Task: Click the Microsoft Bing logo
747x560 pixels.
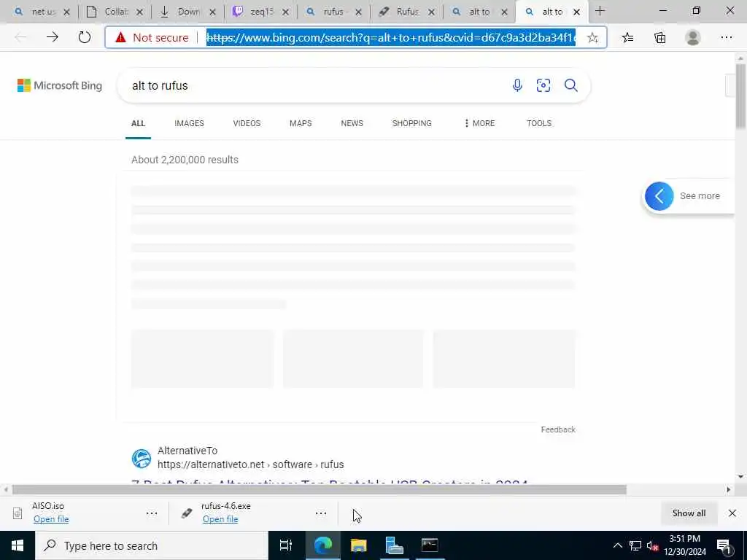Action: pos(60,85)
